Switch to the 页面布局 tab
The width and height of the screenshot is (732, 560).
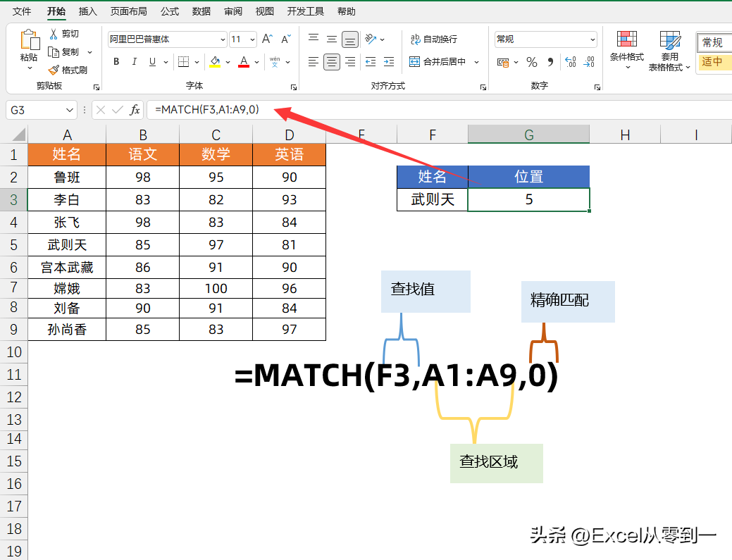128,11
